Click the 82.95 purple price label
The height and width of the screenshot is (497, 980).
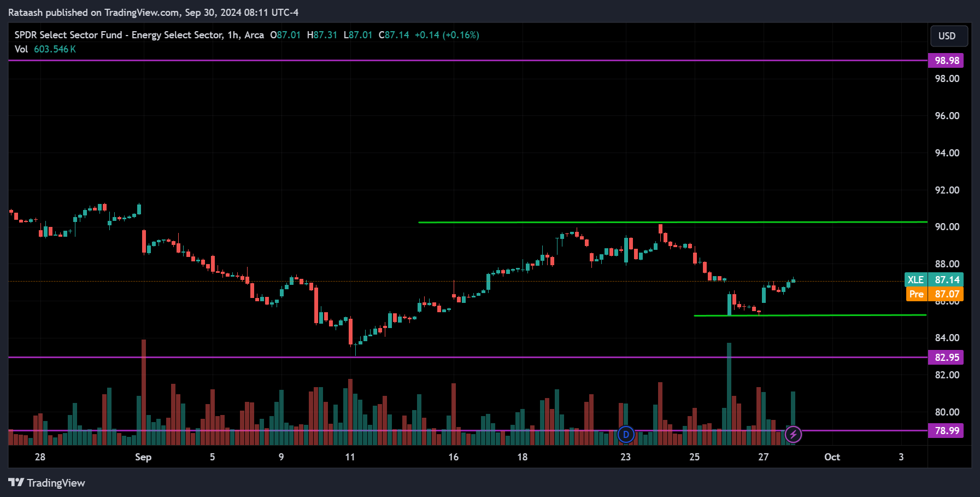tap(946, 358)
